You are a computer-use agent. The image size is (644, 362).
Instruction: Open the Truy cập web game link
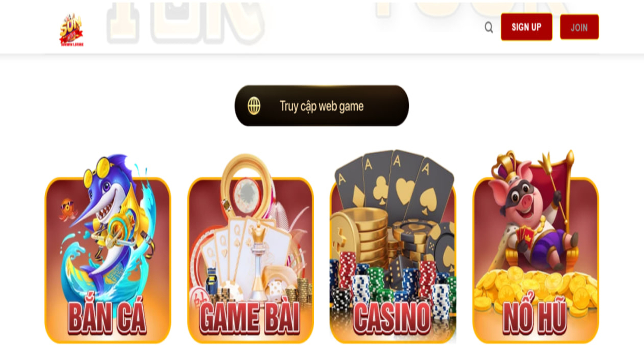pyautogui.click(x=322, y=106)
